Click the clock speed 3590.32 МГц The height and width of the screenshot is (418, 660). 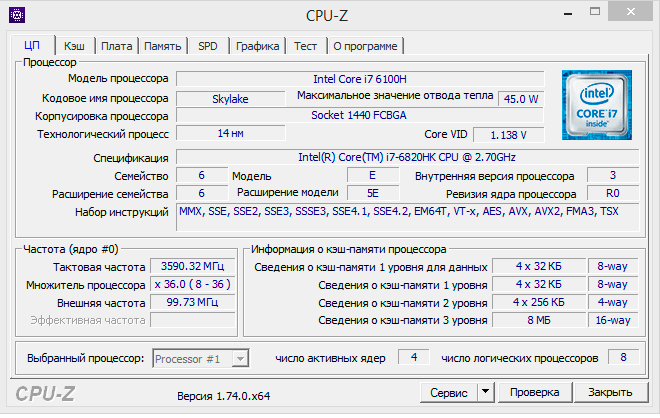192,266
